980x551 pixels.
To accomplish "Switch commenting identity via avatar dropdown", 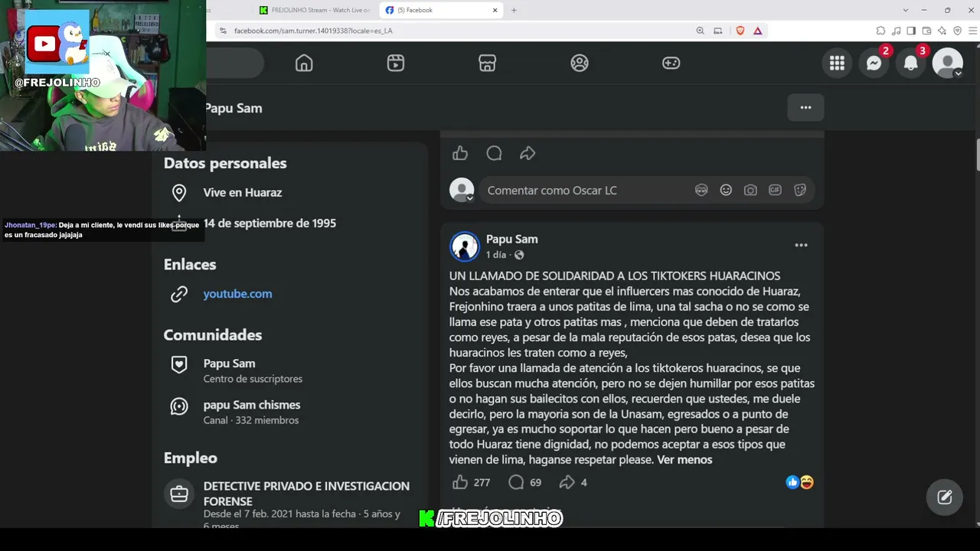I will point(462,191).
